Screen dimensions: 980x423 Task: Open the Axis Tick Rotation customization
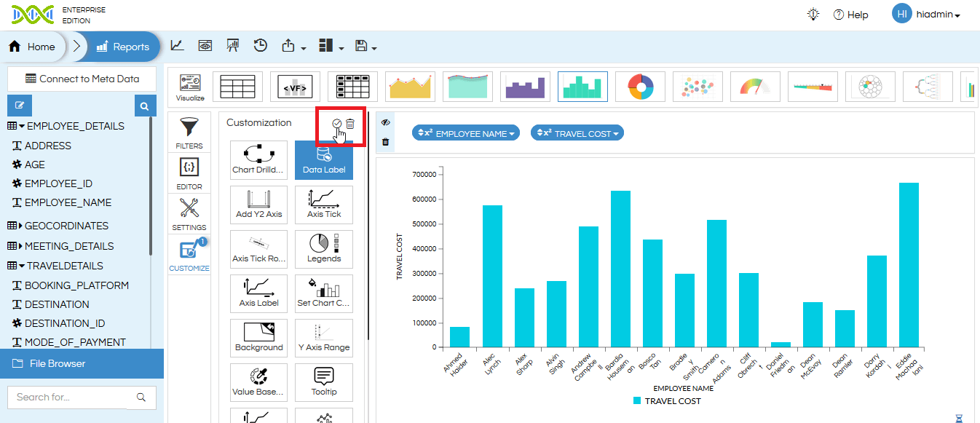(258, 249)
